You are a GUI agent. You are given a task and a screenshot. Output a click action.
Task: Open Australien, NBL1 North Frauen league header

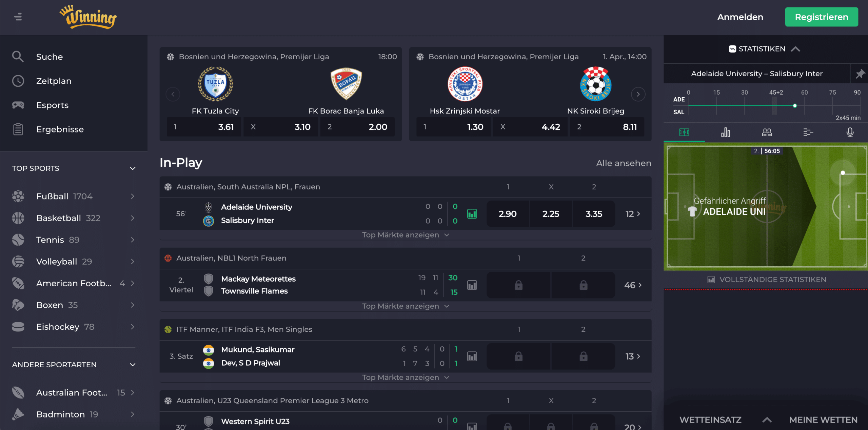(231, 258)
